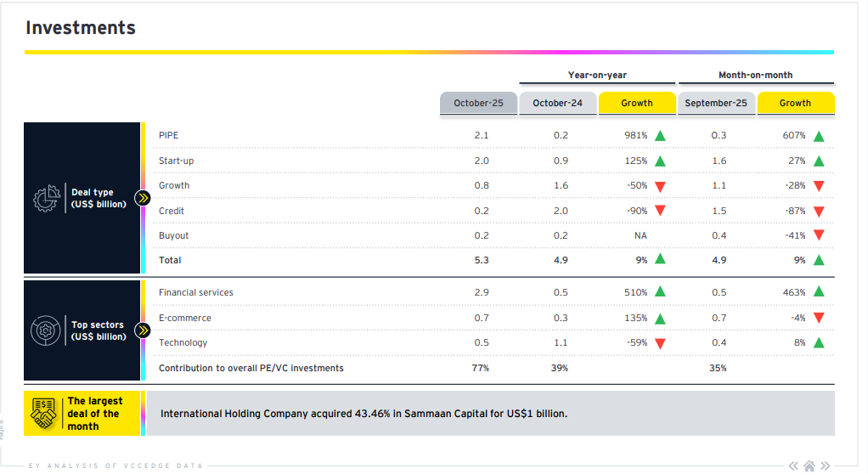The width and height of the screenshot is (868, 474).
Task: Click the Deal type gear-chart icon
Action: point(47,198)
